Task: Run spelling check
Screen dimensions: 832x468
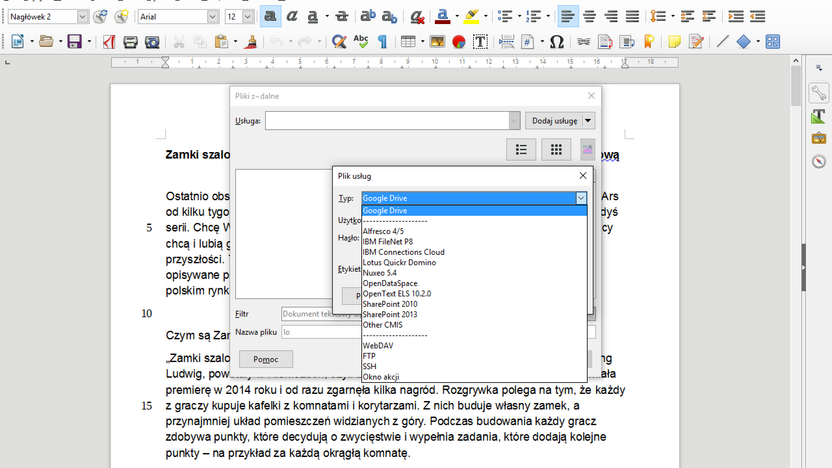Action: tap(361, 41)
